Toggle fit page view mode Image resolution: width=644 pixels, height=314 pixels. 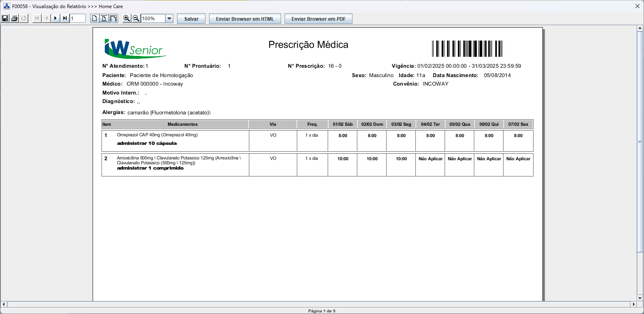[x=104, y=18]
